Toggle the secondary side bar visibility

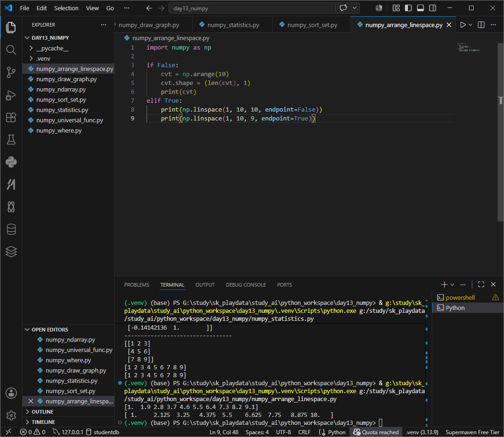pyautogui.click(x=433, y=8)
